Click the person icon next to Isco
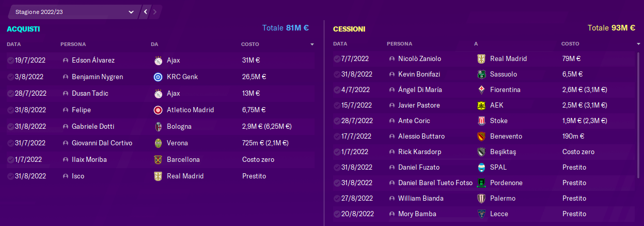 (x=65, y=176)
